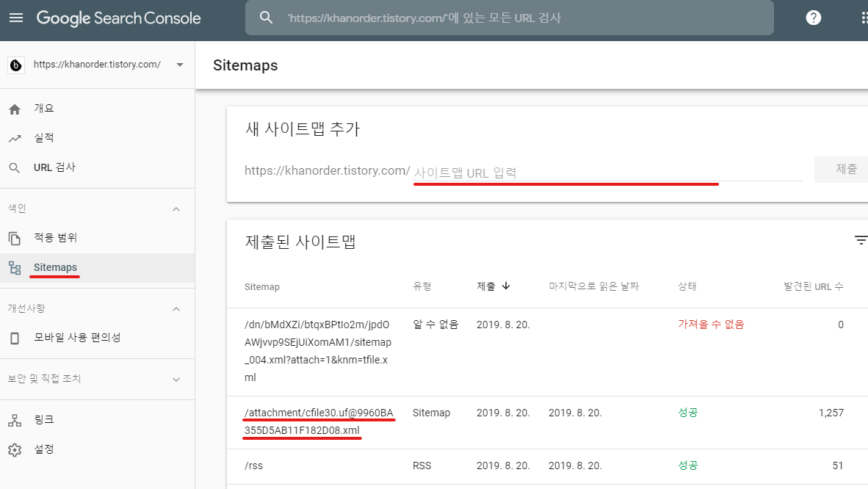
Task: Open the help question mark icon
Action: pyautogui.click(x=813, y=18)
